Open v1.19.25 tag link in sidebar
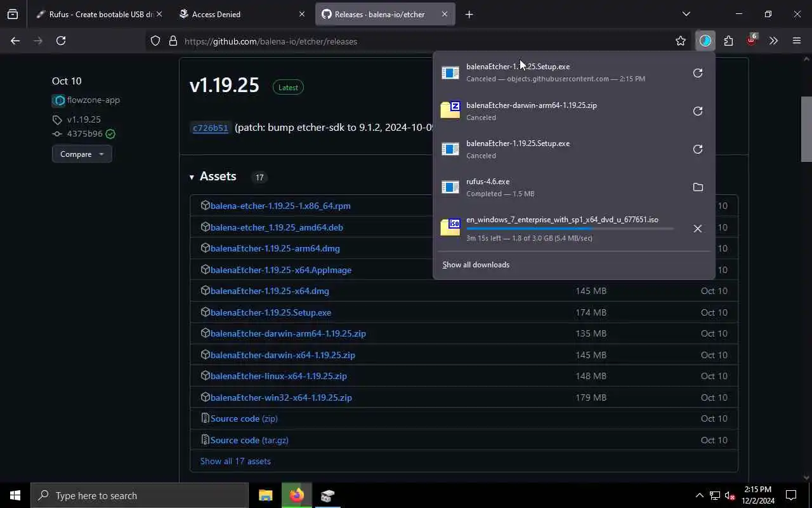The width and height of the screenshot is (812, 508). click(x=84, y=119)
